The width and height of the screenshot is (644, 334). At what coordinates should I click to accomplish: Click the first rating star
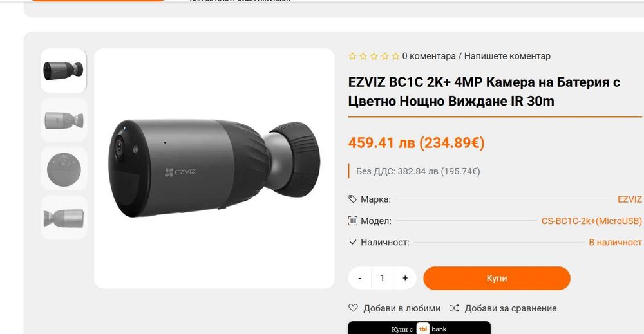click(352, 56)
